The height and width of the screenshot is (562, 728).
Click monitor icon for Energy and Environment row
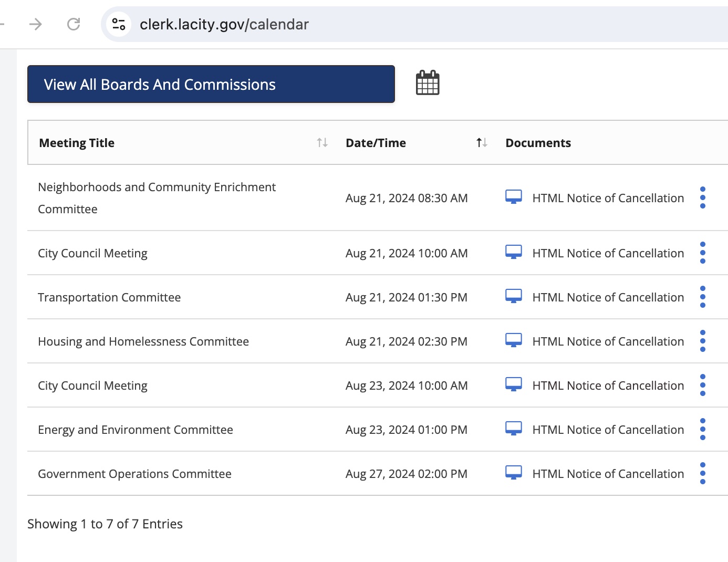coord(513,429)
